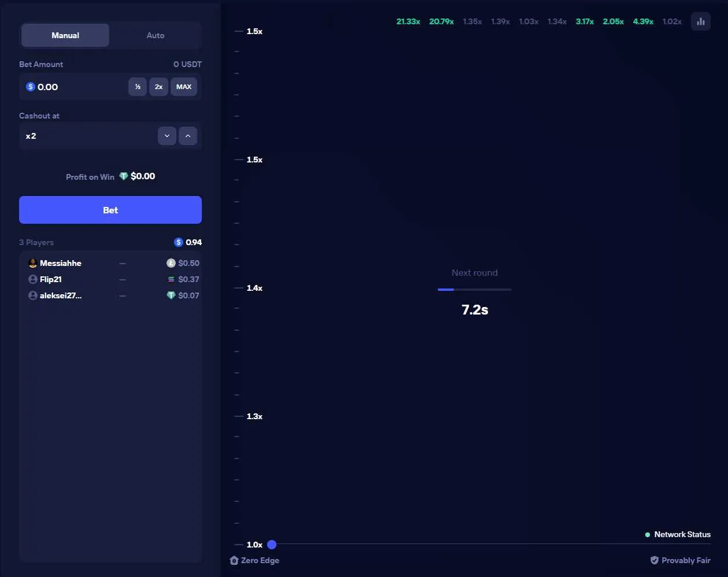Click the total pool coin icon beside 0.94
Image resolution: width=728 pixels, height=577 pixels.
click(x=179, y=242)
